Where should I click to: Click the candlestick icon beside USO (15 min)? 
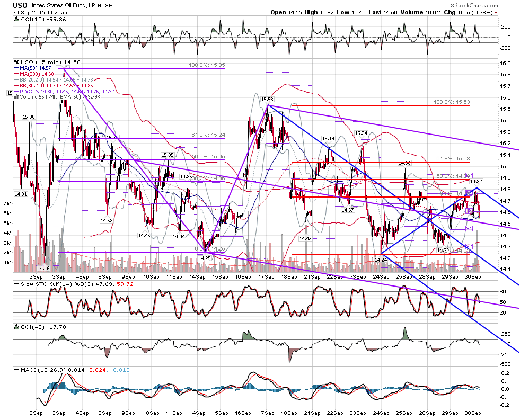coord(16,62)
